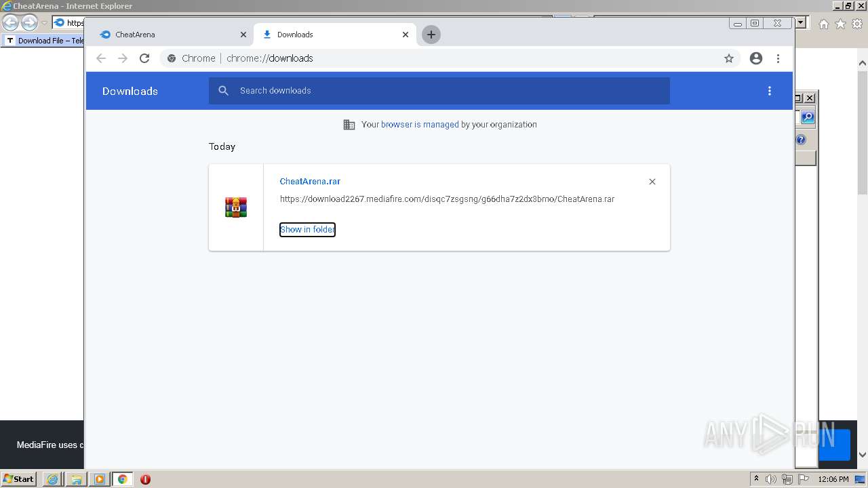Select the Downloads tab
The height and width of the screenshot is (488, 868).
335,35
